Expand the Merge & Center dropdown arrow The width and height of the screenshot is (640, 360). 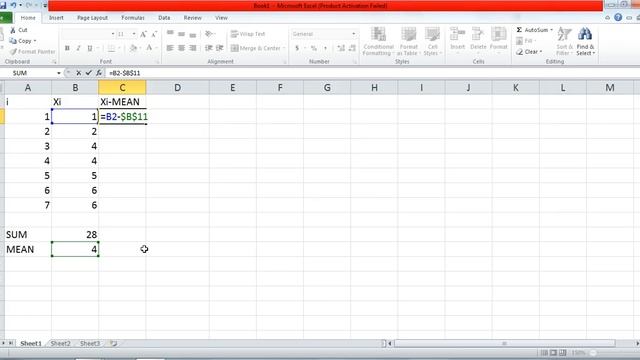pos(284,48)
